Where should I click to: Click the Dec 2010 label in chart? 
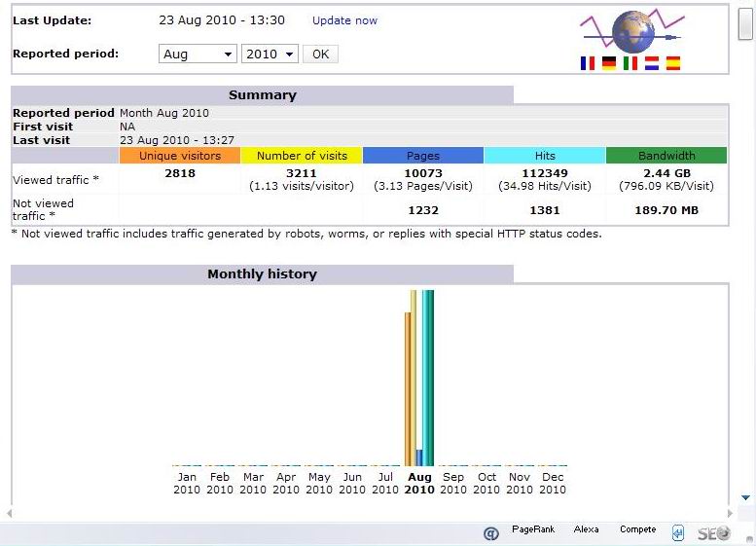(553, 483)
